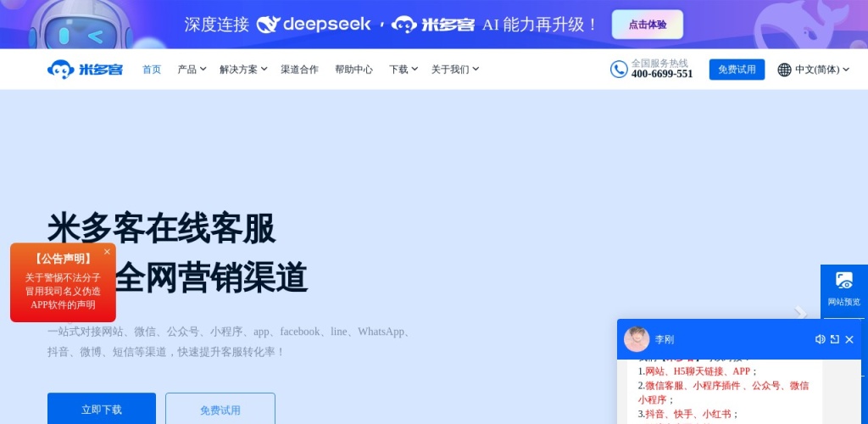Dismiss the red 公告声明 popup

coord(107,252)
